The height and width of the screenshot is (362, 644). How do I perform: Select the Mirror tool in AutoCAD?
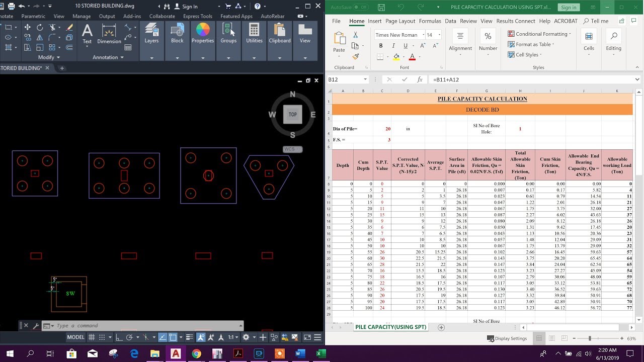(40, 37)
